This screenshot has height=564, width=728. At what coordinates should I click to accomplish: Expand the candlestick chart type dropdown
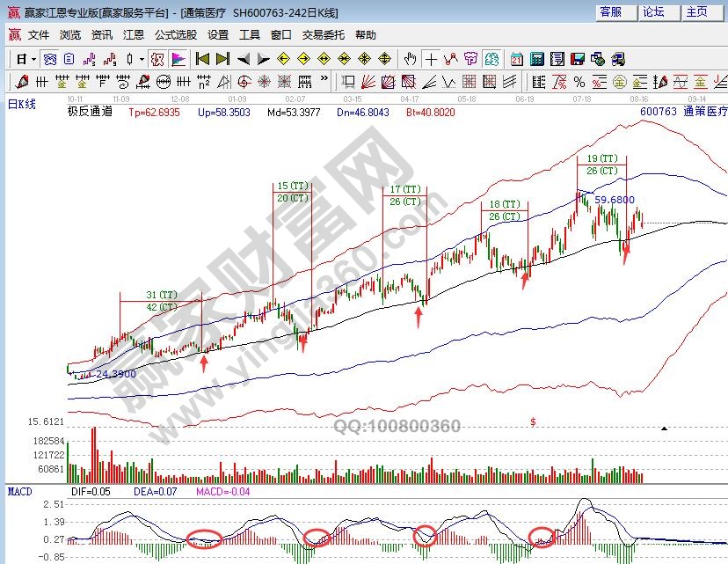(142, 59)
